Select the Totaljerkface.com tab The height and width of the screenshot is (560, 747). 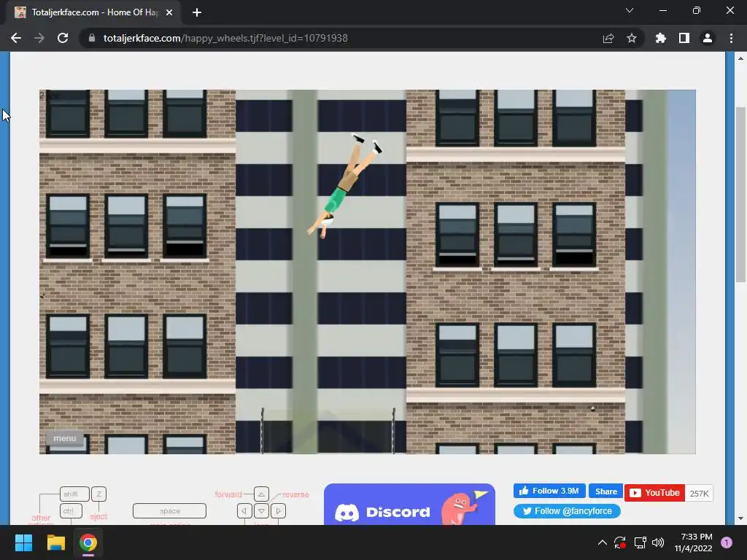(94, 12)
